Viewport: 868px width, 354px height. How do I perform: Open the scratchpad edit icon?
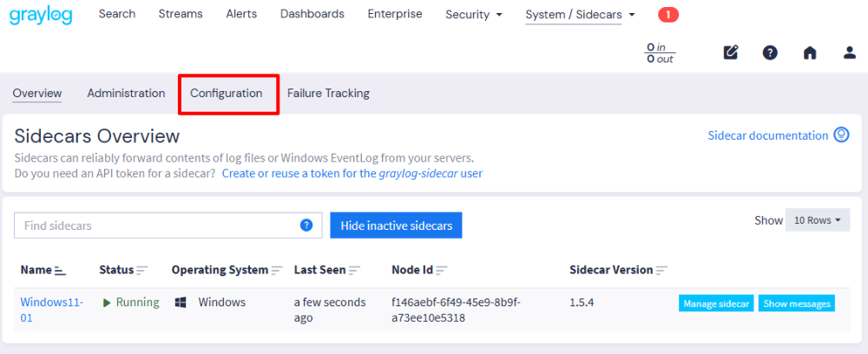tap(731, 53)
